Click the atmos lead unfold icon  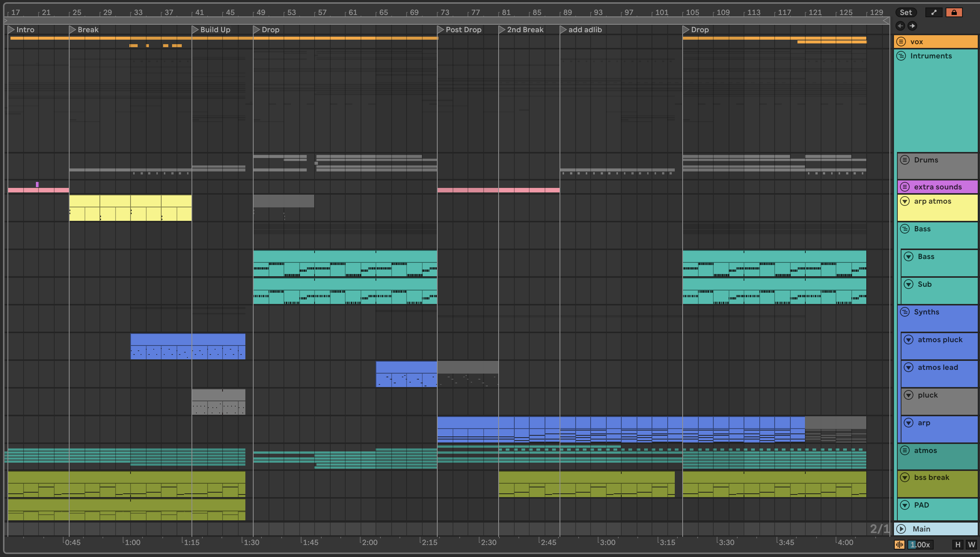(x=908, y=367)
